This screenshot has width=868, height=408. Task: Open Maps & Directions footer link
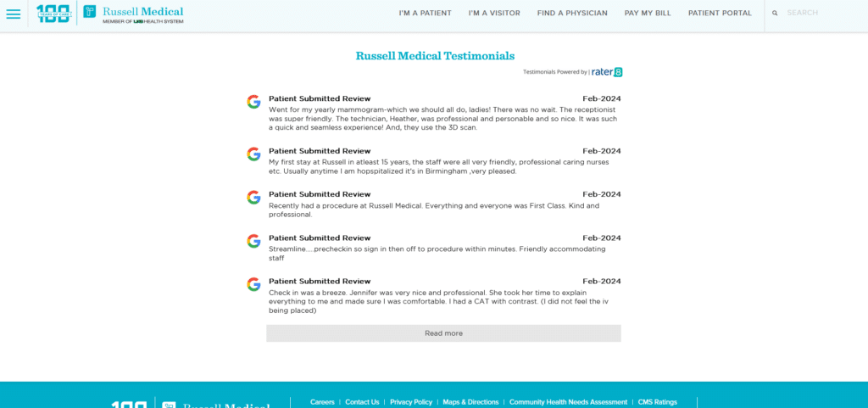pos(470,402)
